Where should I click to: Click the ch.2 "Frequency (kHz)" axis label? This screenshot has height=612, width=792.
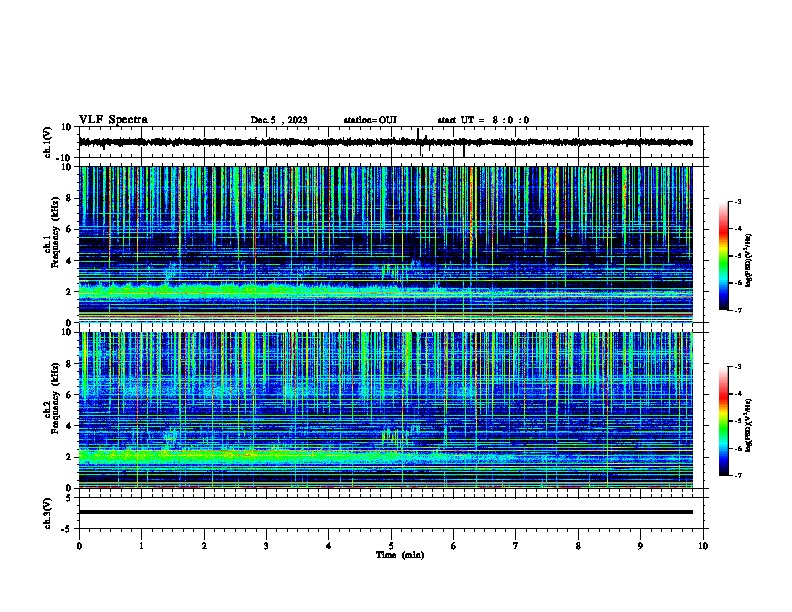point(55,398)
